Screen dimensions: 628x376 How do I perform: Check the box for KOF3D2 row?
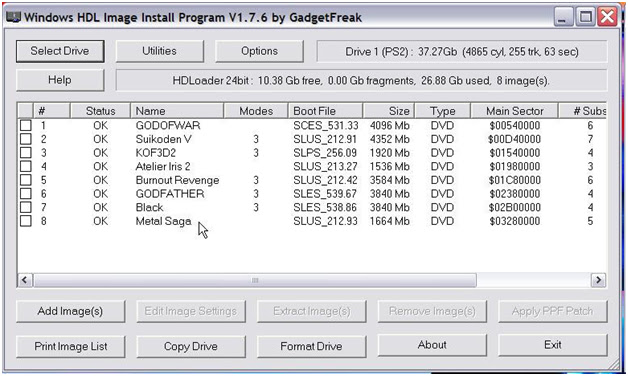pos(26,153)
